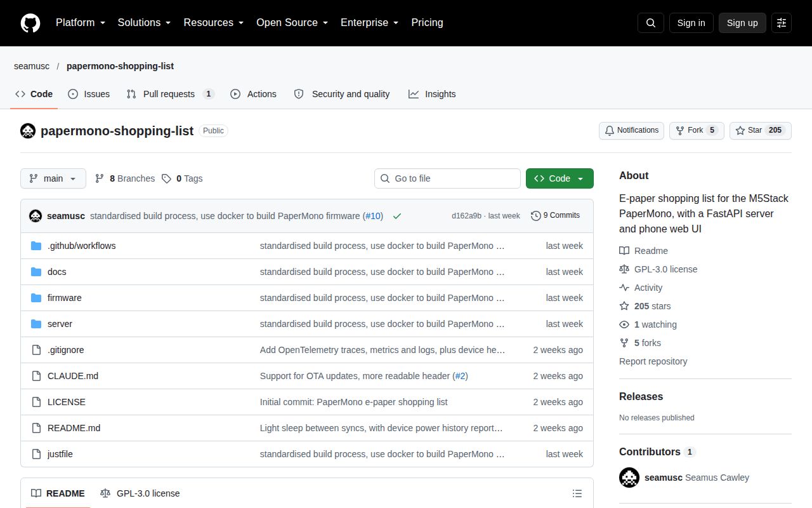Click the .gitignore file icon
This screenshot has width=812, height=508.
click(36, 350)
